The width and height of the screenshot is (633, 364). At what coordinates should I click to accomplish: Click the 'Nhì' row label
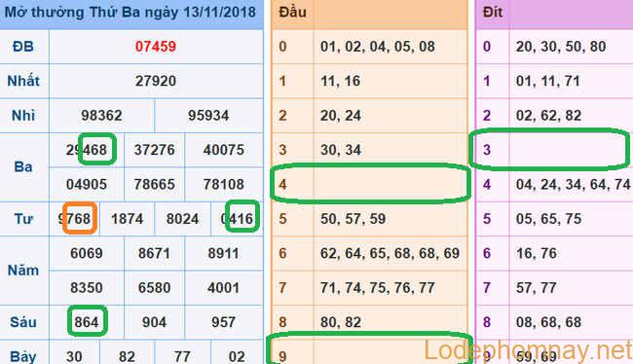click(23, 116)
